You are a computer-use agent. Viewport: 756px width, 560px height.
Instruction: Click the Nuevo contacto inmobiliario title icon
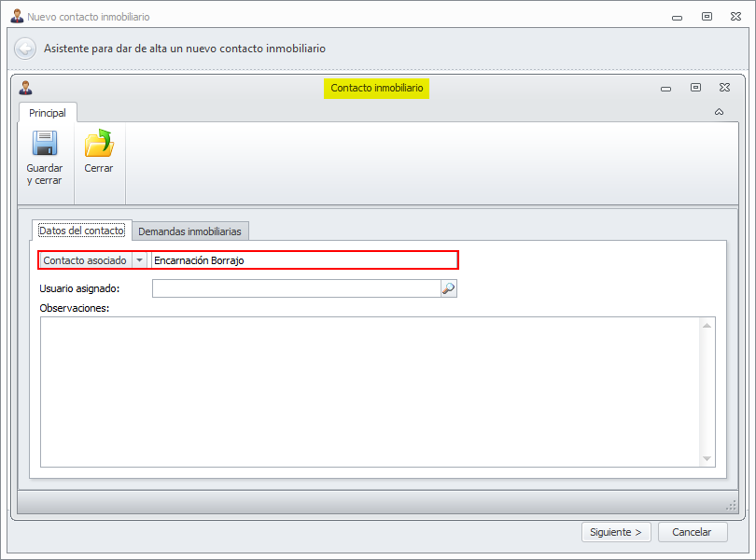click(17, 17)
